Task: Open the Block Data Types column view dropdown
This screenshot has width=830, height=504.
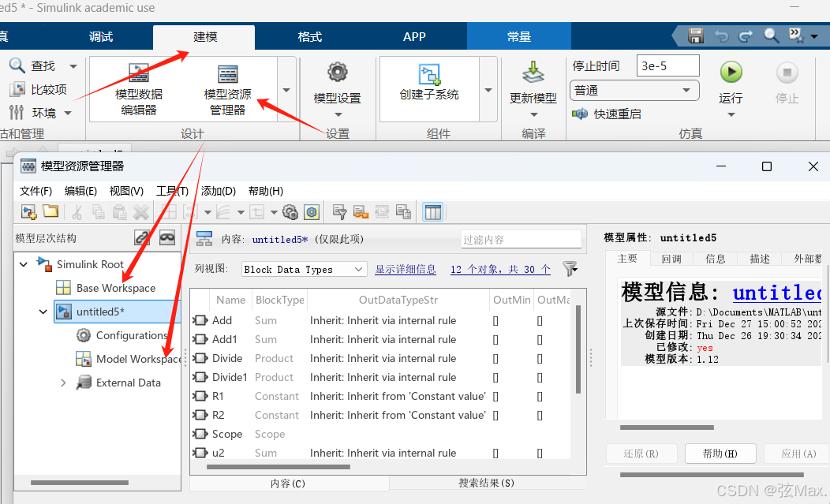Action: point(304,269)
